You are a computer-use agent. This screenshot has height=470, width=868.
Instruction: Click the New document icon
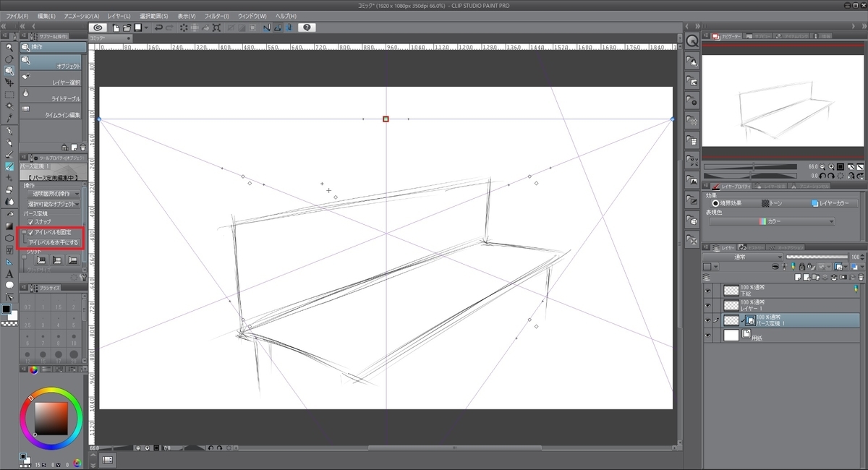point(116,27)
